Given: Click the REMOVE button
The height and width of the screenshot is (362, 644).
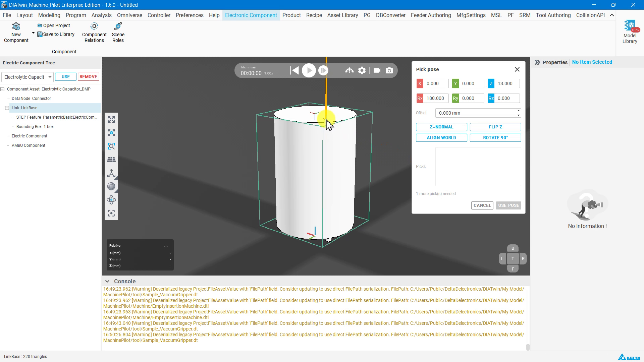Looking at the screenshot, I should (x=89, y=77).
